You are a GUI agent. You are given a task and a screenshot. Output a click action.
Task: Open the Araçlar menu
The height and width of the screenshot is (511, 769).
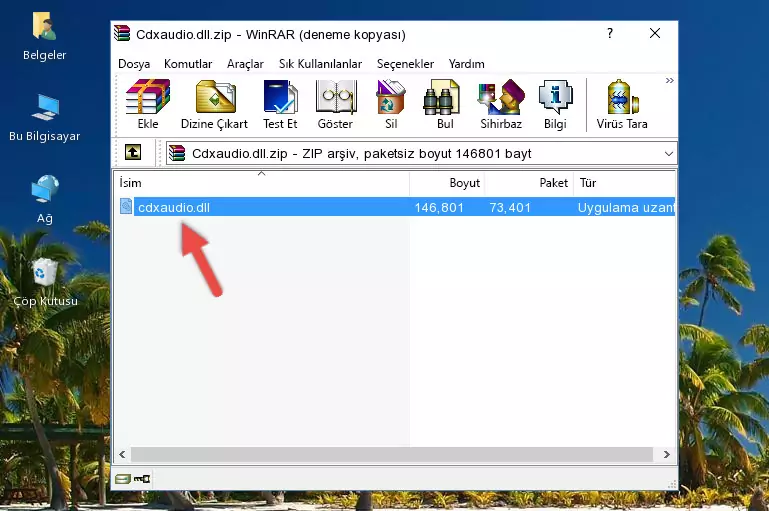click(245, 64)
